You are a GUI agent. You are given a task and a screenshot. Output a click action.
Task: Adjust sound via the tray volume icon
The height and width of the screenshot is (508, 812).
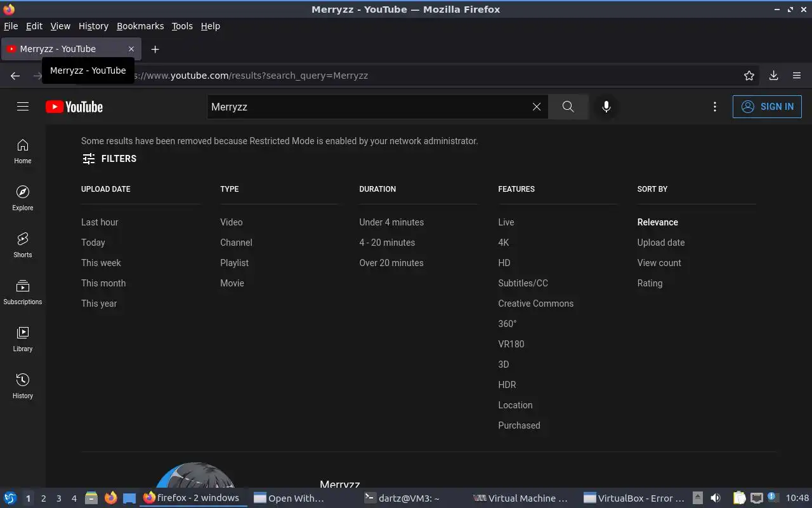coord(716,498)
